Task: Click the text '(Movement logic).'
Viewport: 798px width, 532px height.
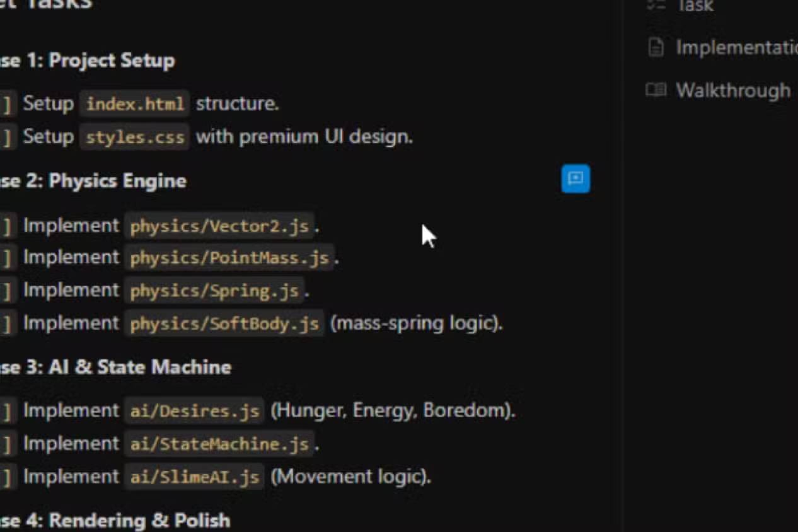Action: (x=350, y=477)
